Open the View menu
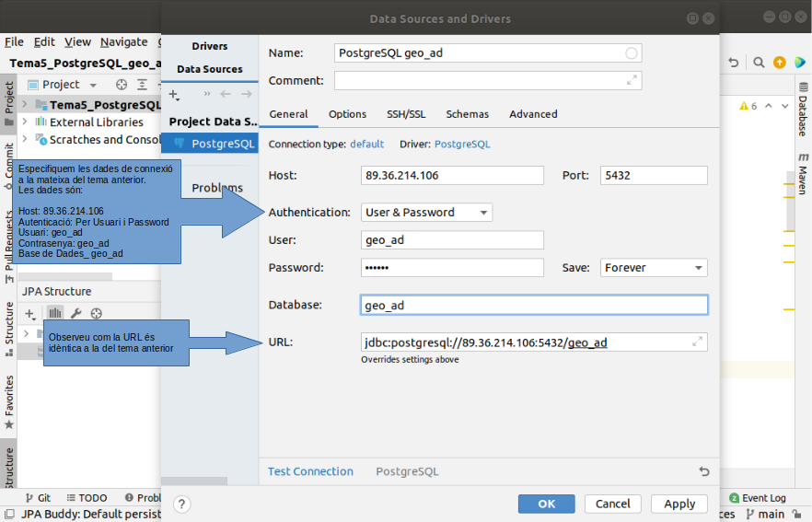The height and width of the screenshot is (522, 812). click(77, 42)
